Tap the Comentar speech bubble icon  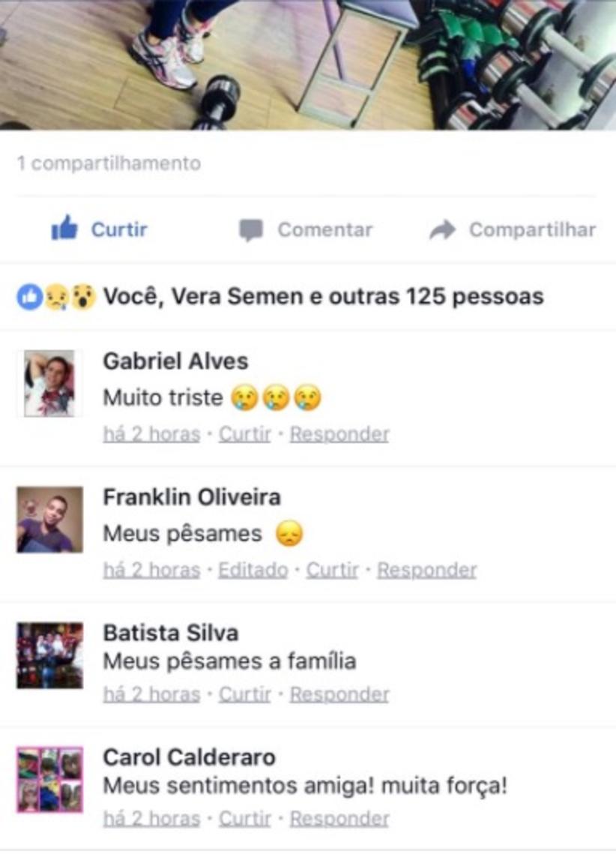point(251,230)
